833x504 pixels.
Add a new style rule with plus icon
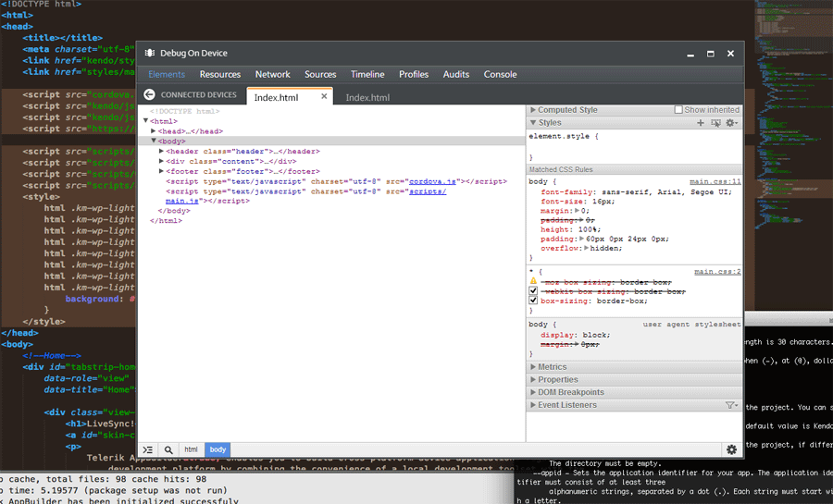(701, 123)
